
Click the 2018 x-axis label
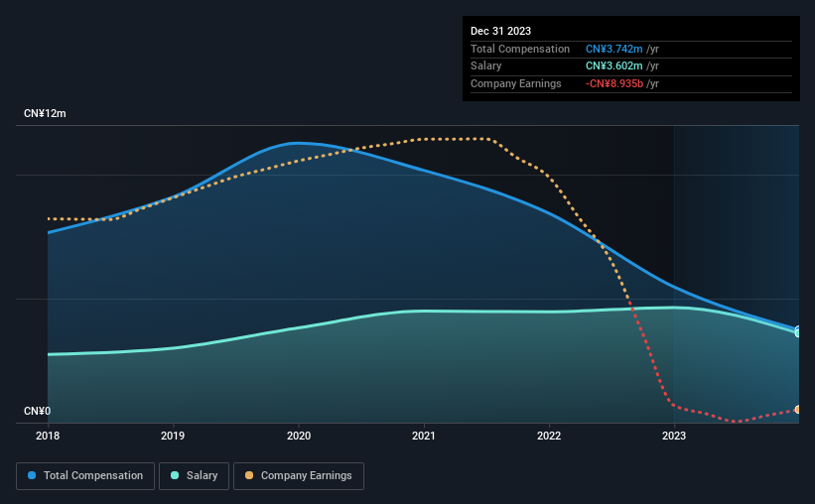point(48,436)
